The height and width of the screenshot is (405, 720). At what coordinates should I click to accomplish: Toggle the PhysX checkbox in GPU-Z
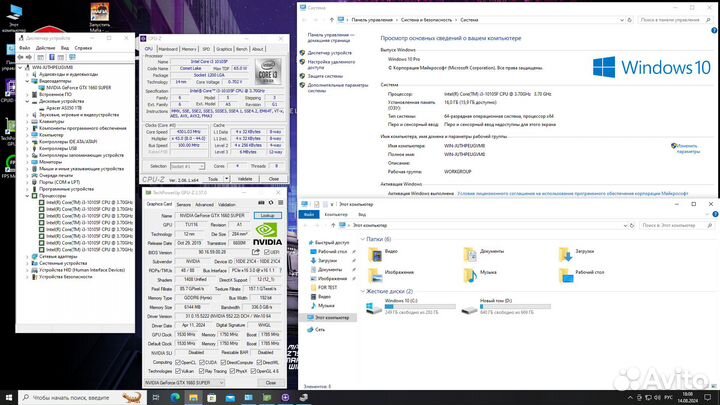coord(232,371)
